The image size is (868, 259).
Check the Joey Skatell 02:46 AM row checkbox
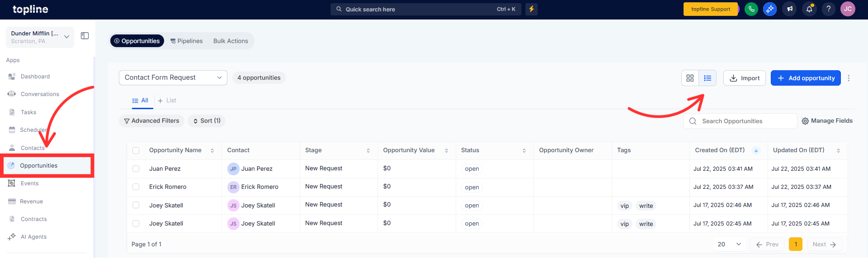136,205
